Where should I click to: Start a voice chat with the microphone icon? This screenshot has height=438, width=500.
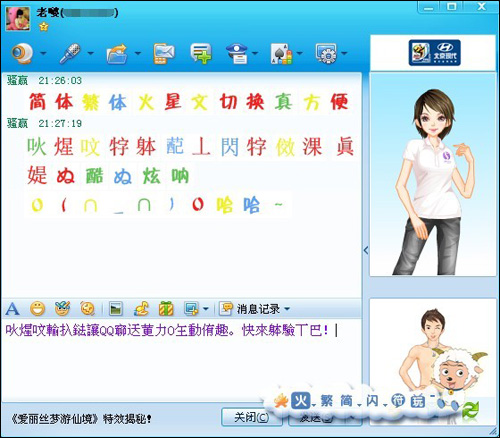pos(70,53)
